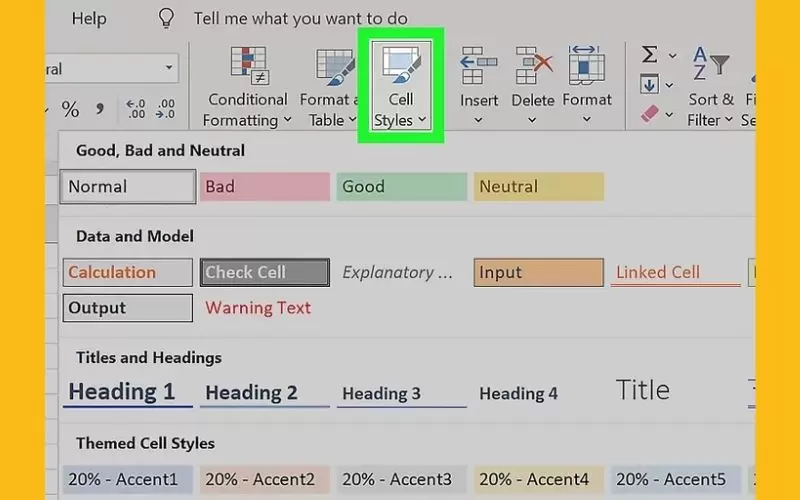The width and height of the screenshot is (800, 500).
Task: Click the Sort & Filter icon
Action: click(x=710, y=64)
